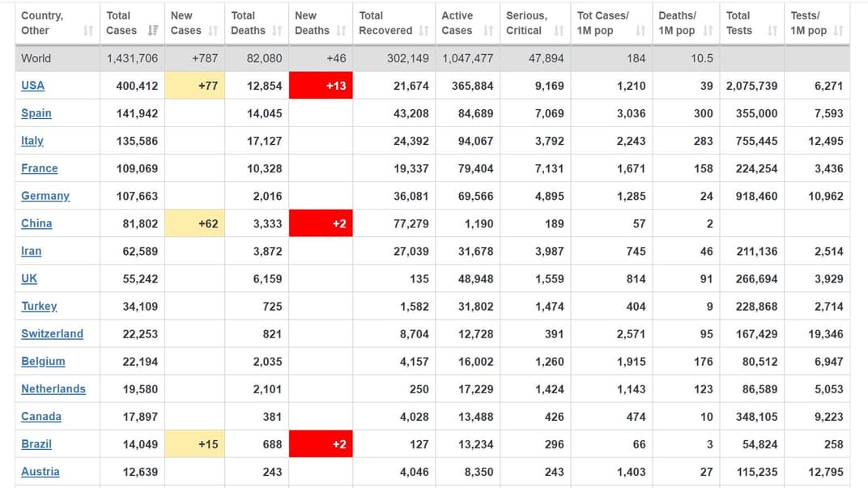
Task: Open the Spain country link
Action: tap(36, 113)
